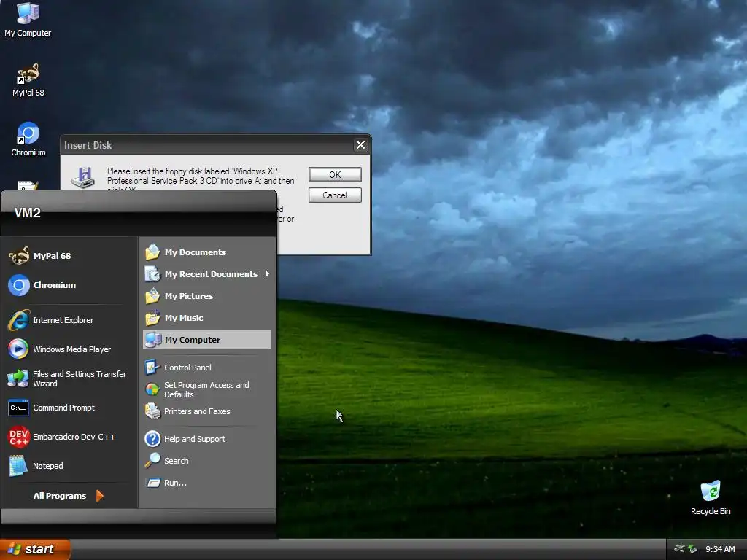Viewport: 747px width, 560px height.
Task: Expand All Programs list
Action: [69, 496]
